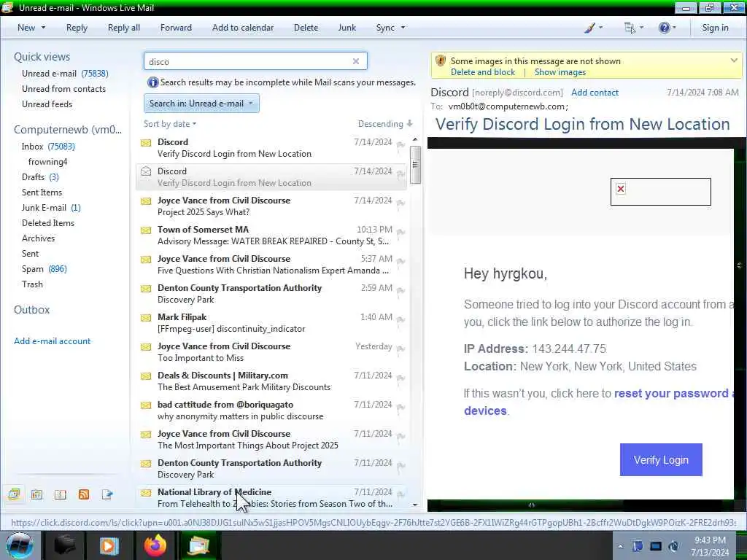Open the Menus toolbar icon
The image size is (747, 560).
[x=630, y=28]
